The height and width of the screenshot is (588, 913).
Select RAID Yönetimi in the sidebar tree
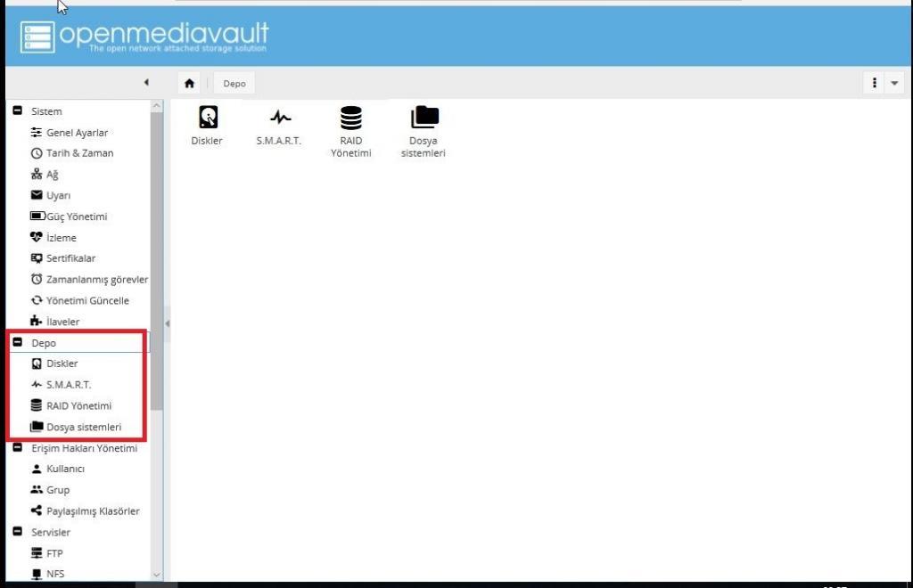pyautogui.click(x=71, y=405)
